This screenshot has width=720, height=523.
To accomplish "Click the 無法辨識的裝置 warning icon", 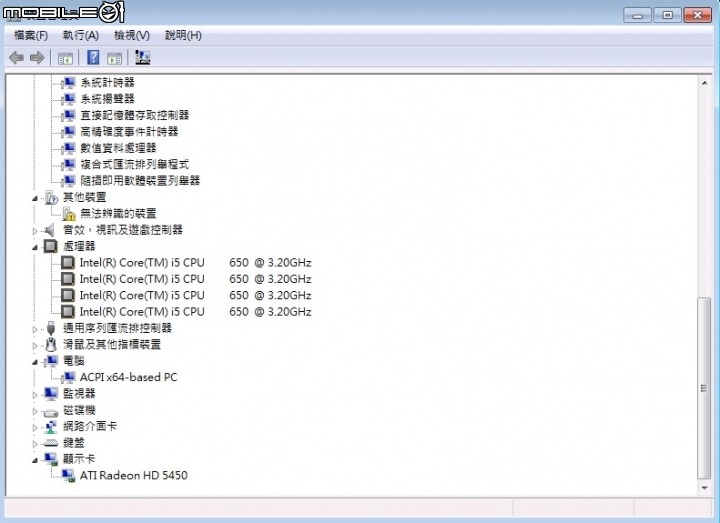I will pyautogui.click(x=69, y=214).
